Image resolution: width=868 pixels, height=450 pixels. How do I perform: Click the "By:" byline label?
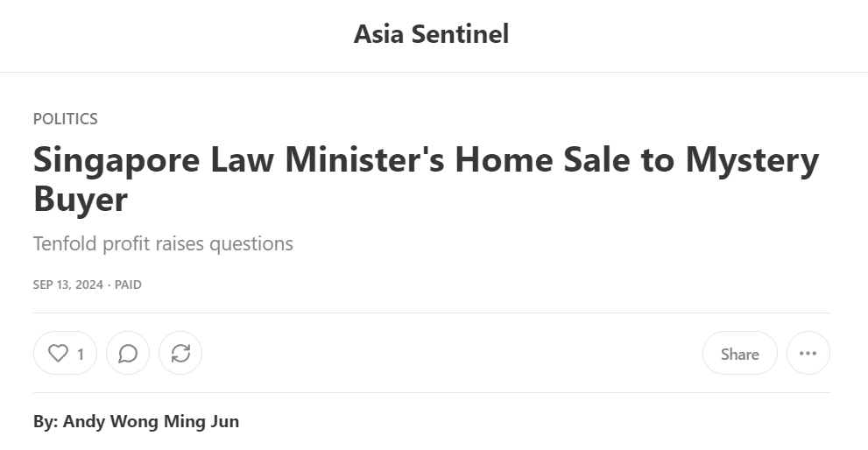[x=46, y=422]
